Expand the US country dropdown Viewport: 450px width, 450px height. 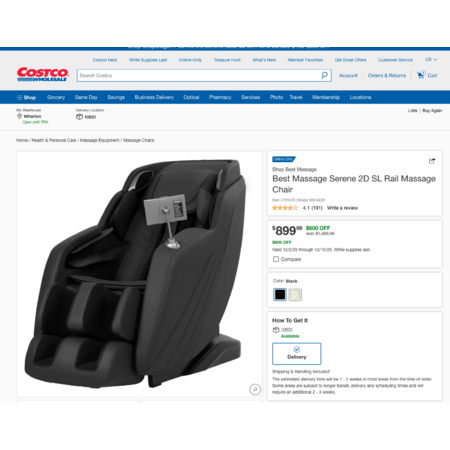431,59
